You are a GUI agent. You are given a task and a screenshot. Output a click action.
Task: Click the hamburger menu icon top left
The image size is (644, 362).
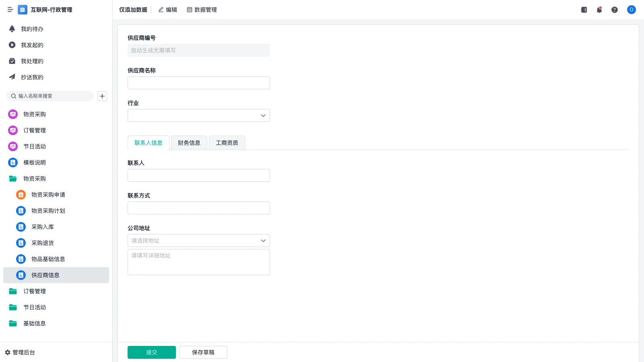[x=10, y=10]
